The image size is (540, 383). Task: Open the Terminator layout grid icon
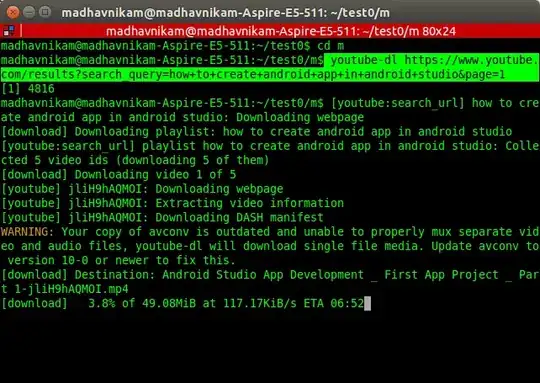pos(9,31)
